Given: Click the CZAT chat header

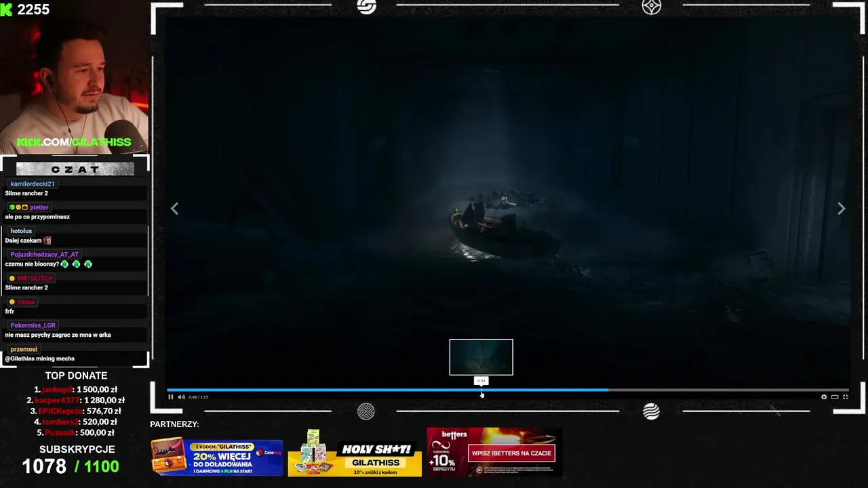Looking at the screenshot, I should [75, 169].
